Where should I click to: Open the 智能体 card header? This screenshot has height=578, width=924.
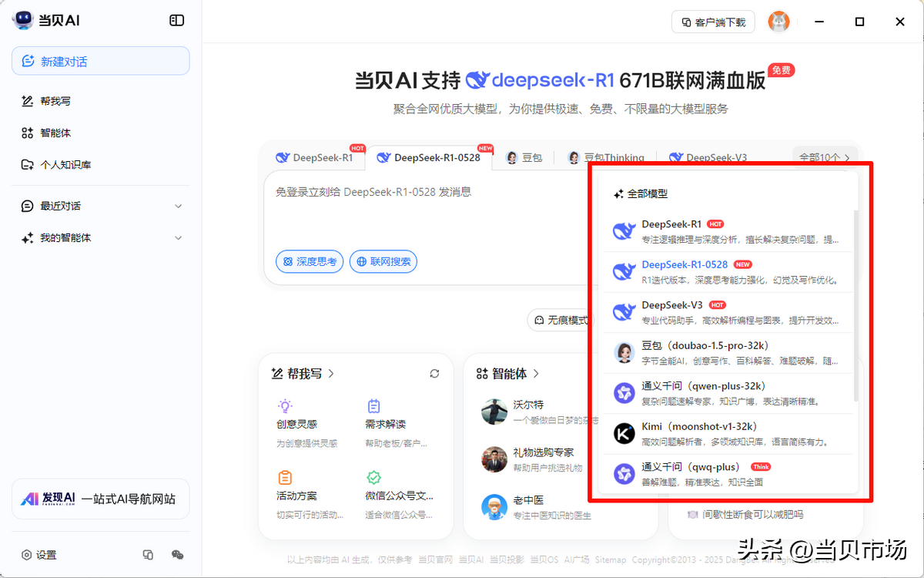click(x=507, y=374)
